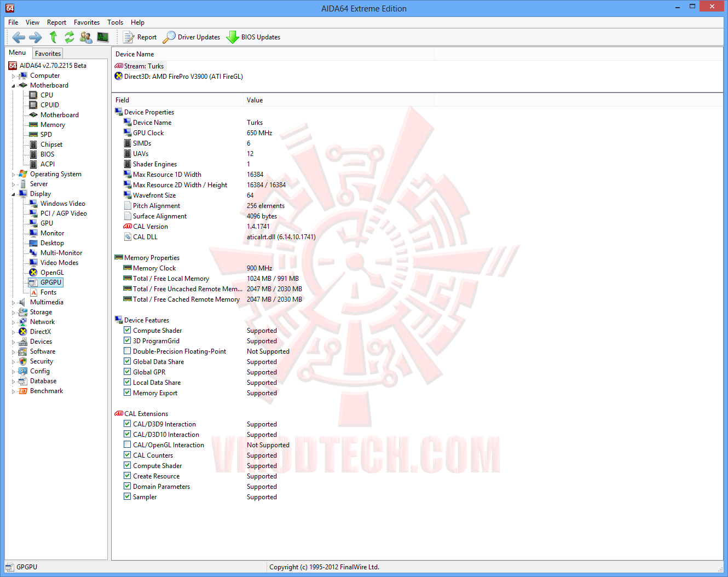
Task: Expand the Server tree node
Action: coord(13,184)
